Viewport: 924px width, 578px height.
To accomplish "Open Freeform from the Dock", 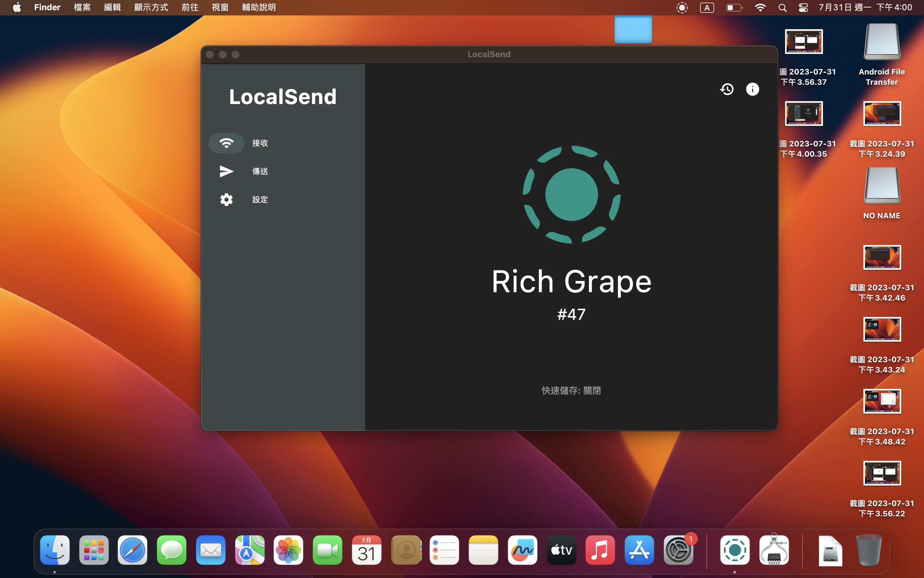I will point(523,550).
